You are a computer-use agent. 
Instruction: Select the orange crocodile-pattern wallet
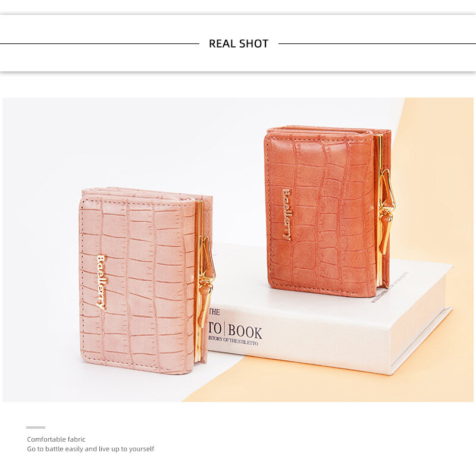pos(328,212)
